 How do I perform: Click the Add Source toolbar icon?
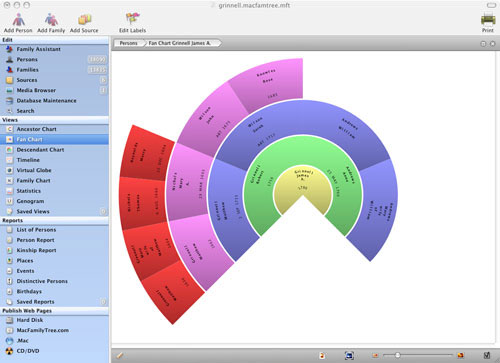click(x=84, y=23)
